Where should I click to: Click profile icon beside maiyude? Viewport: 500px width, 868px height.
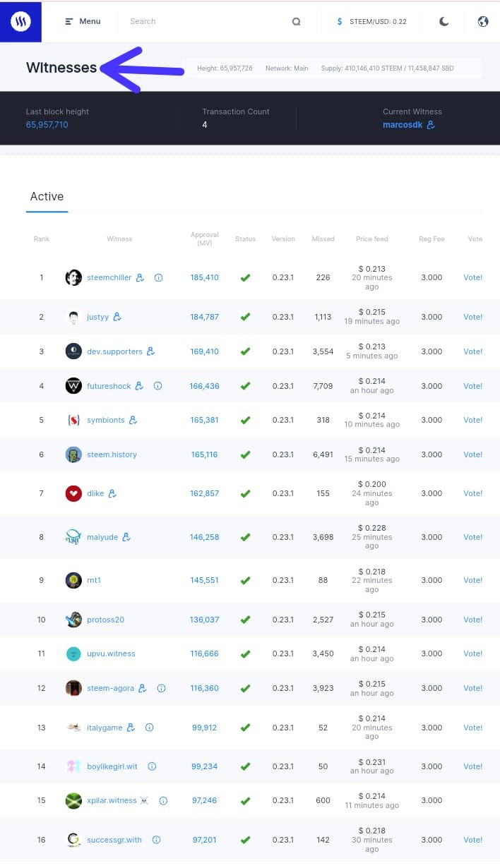coord(126,537)
